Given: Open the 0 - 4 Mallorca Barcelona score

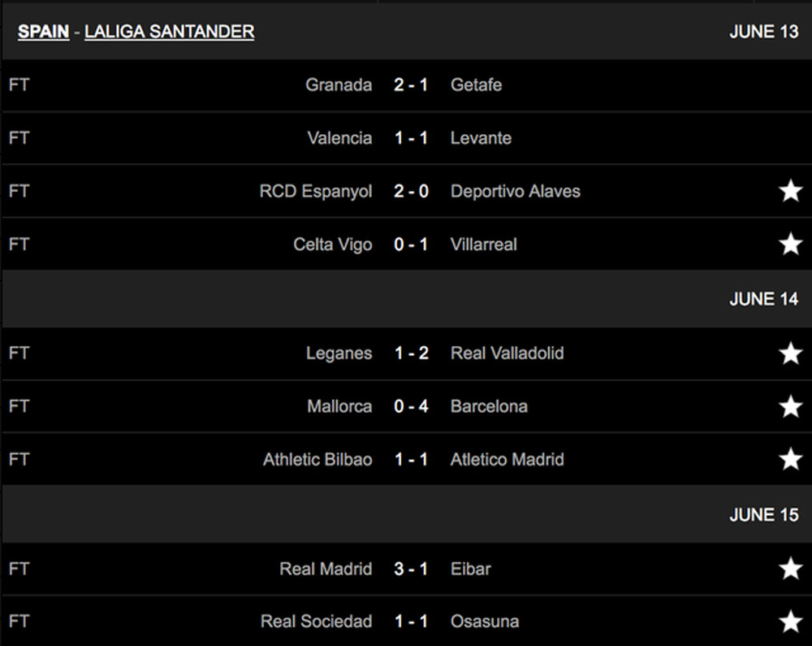Looking at the screenshot, I should (x=411, y=406).
